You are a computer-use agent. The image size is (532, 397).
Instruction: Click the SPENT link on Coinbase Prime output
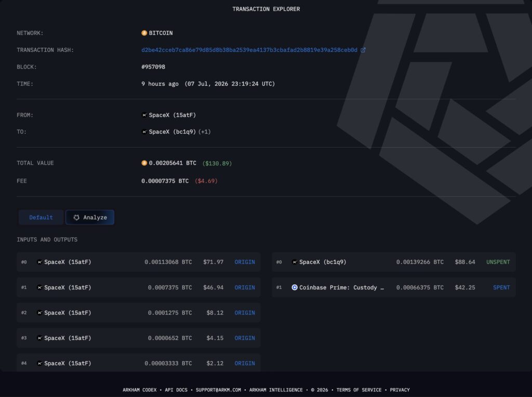[x=501, y=287]
